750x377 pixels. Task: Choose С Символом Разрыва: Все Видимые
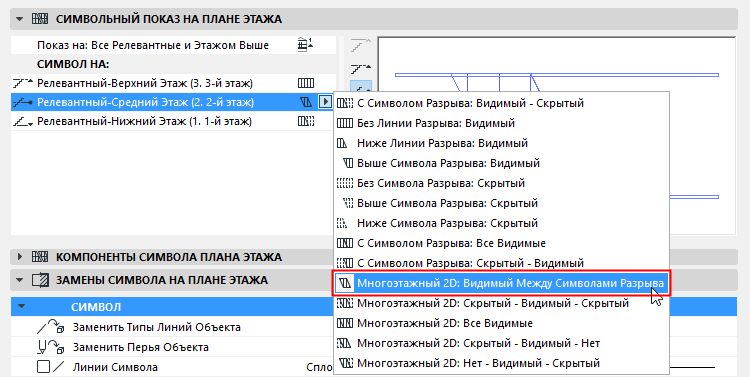point(501,243)
